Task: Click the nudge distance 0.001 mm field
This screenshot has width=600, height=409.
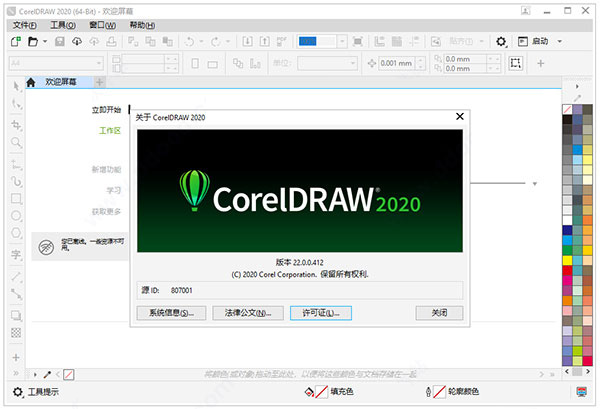Action: point(396,63)
